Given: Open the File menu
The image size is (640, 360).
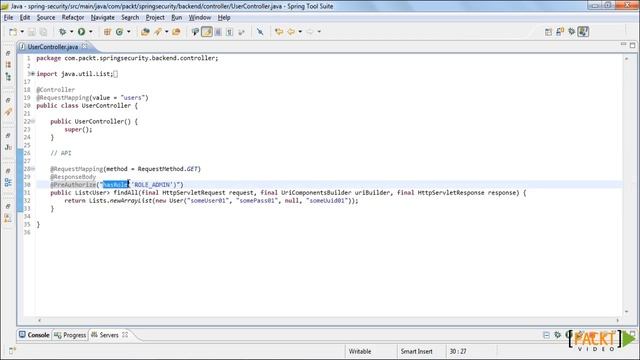Looking at the screenshot, I should tap(9, 18).
